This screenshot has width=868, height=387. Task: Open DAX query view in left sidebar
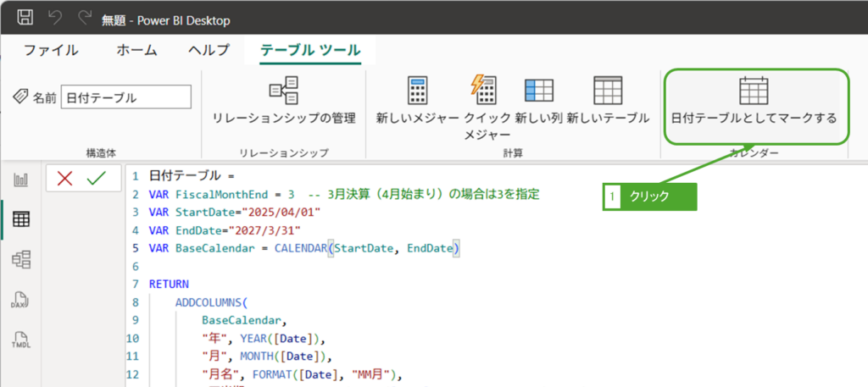[x=21, y=300]
